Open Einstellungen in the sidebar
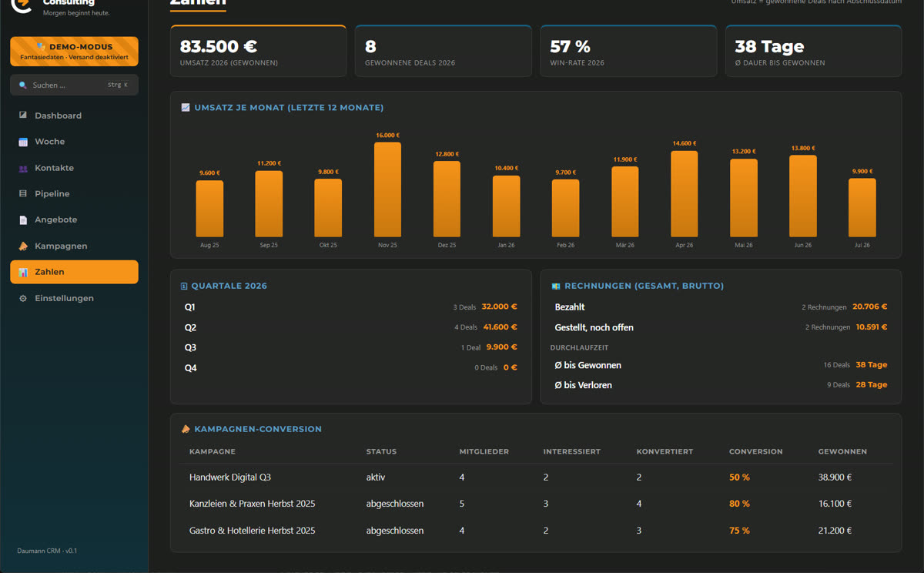924x573 pixels. pyautogui.click(x=74, y=298)
